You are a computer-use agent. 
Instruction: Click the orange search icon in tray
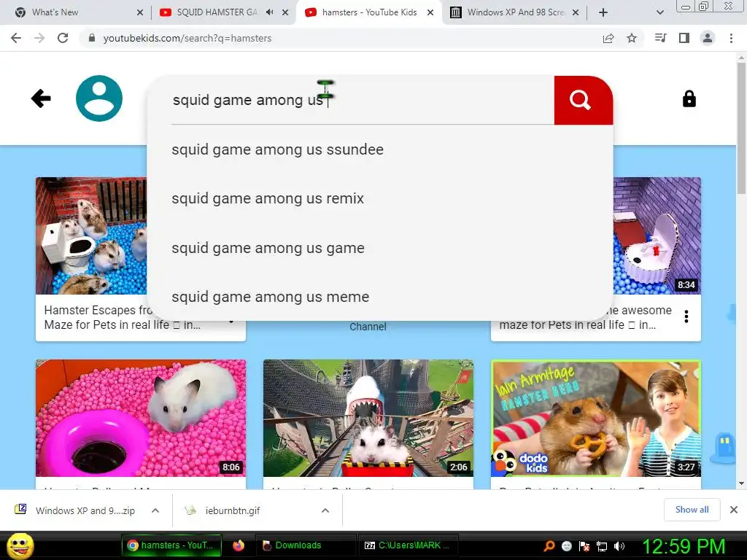pos(549,546)
